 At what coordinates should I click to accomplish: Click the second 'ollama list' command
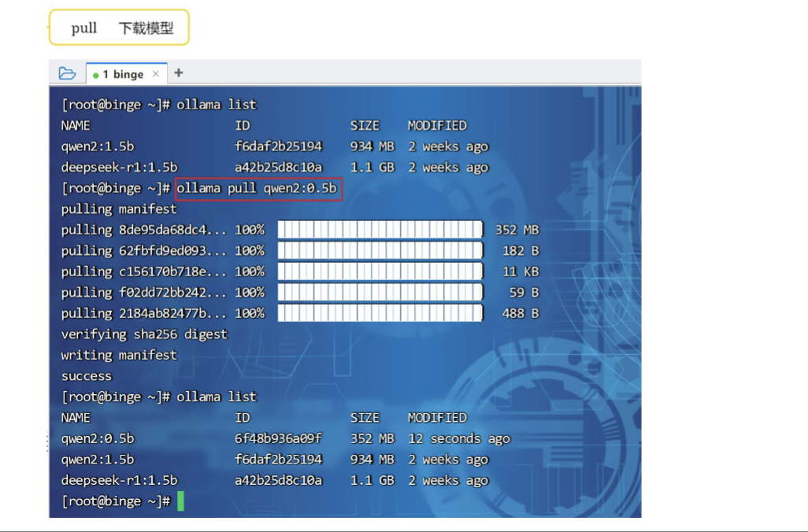click(x=217, y=397)
